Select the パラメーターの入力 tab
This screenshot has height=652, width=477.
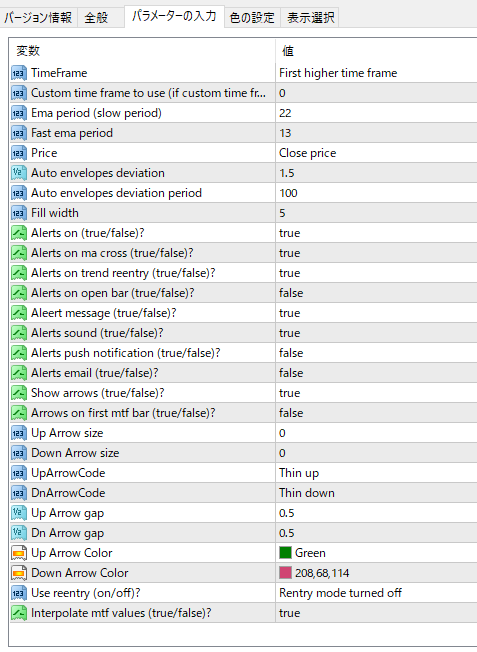[x=174, y=16]
